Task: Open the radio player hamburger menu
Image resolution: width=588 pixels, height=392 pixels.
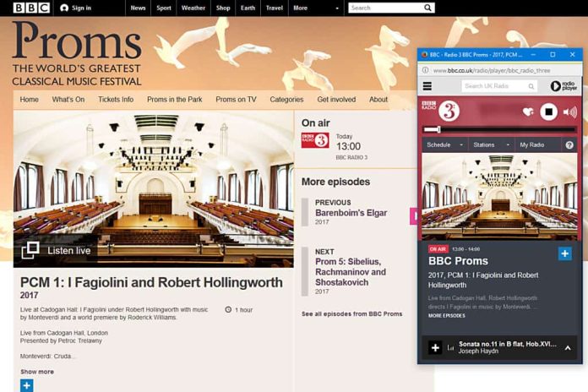Action: (427, 86)
